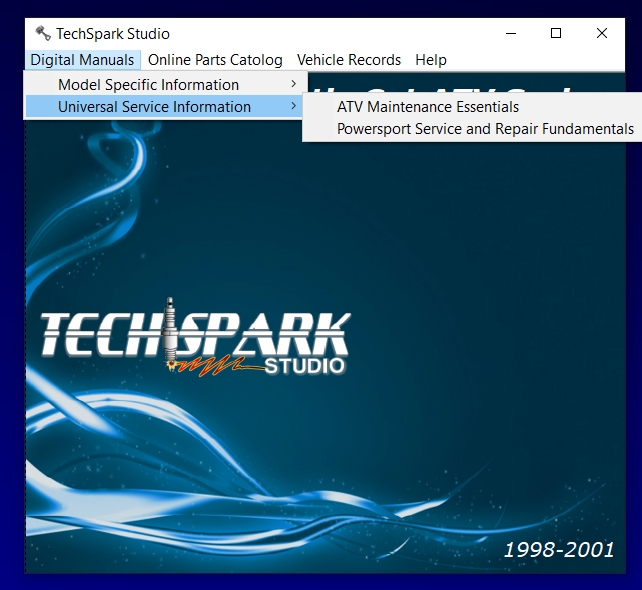This screenshot has height=590, width=642.
Task: Click the orange waveform under the logo
Action: click(217, 368)
